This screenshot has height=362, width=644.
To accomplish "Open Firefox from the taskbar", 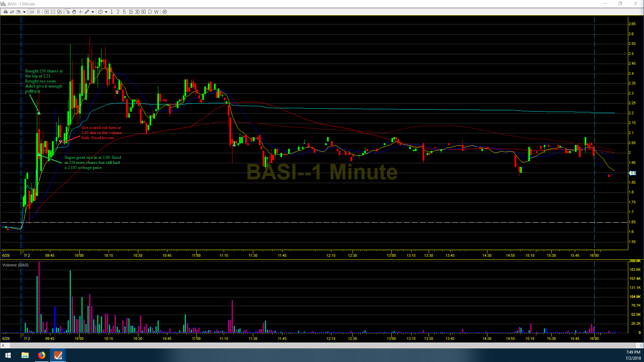I will (42, 355).
